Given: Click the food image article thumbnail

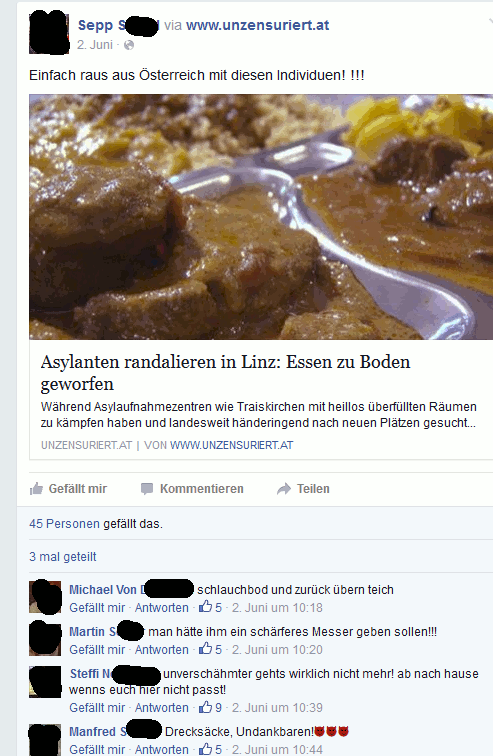Looking at the screenshot, I should tap(261, 217).
